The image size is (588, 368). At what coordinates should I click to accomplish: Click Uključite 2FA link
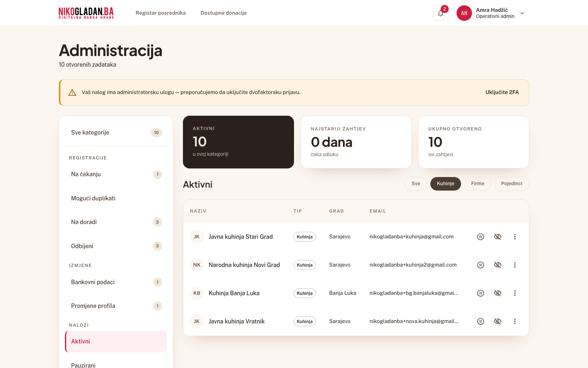(502, 92)
